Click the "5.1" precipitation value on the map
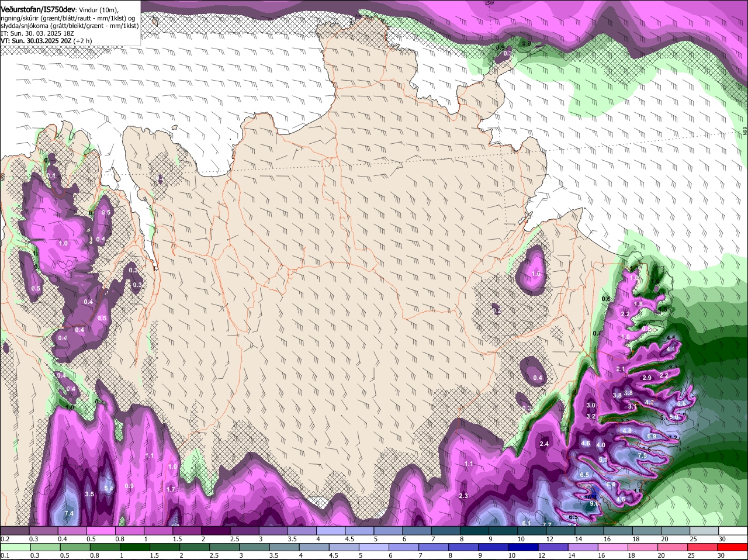Viewport: 748px width, 560px height. click(604, 460)
